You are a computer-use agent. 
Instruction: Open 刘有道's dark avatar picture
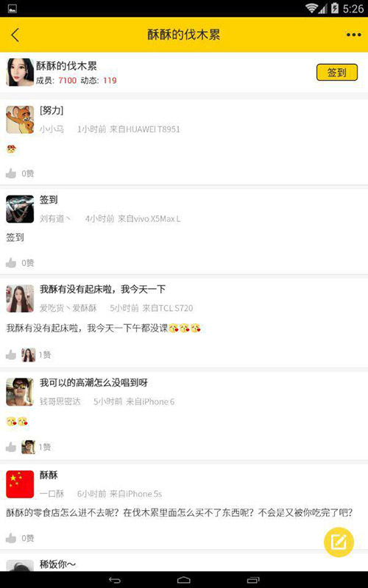coord(20,209)
